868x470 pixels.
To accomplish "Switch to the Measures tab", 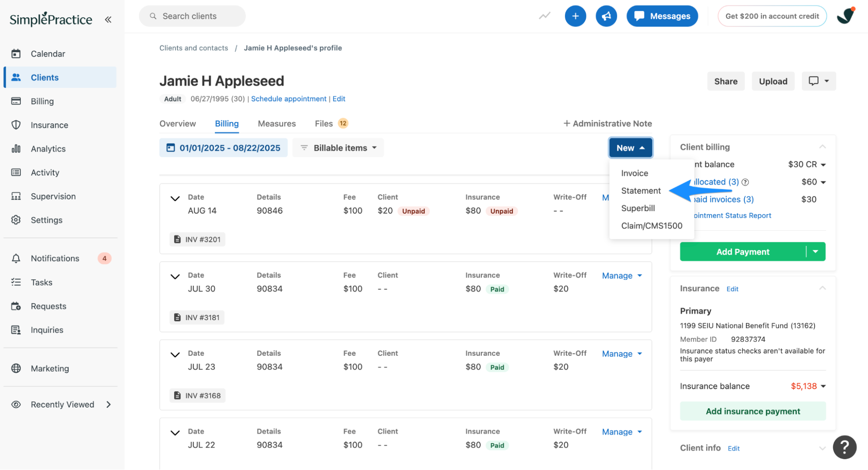I will [x=277, y=123].
